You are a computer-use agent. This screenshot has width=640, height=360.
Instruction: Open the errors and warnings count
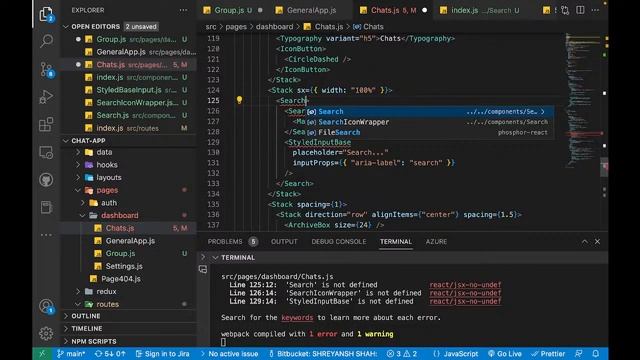point(402,354)
